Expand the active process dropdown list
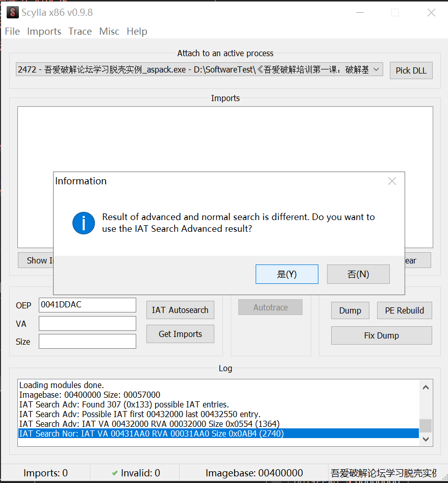448x483 pixels. (x=376, y=69)
